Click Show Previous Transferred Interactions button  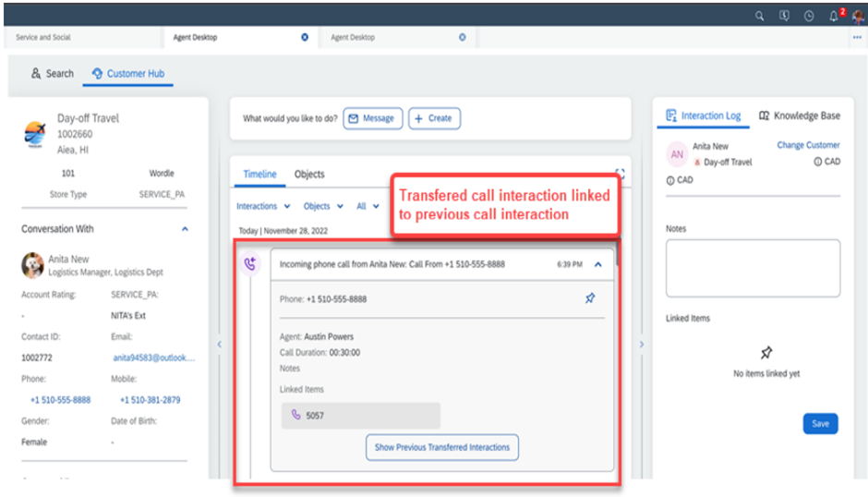pyautogui.click(x=442, y=447)
